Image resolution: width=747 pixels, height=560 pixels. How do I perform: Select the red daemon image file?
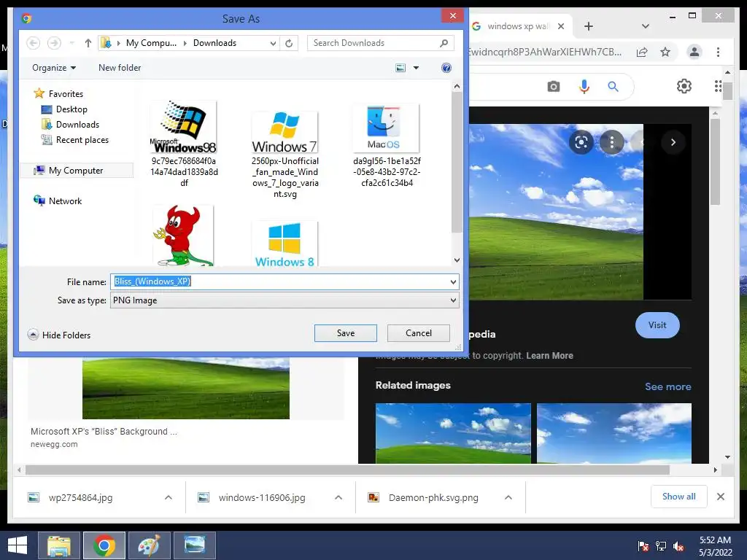click(x=183, y=236)
